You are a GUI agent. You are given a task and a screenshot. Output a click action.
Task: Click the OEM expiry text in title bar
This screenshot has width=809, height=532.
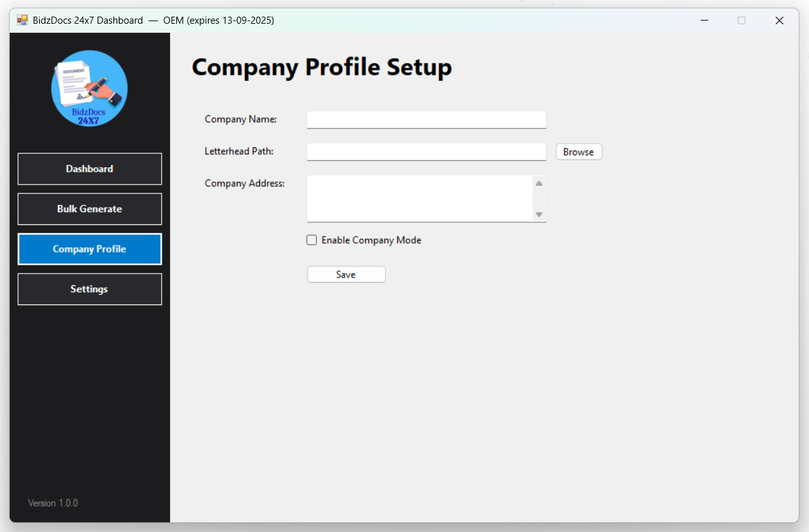tap(218, 20)
